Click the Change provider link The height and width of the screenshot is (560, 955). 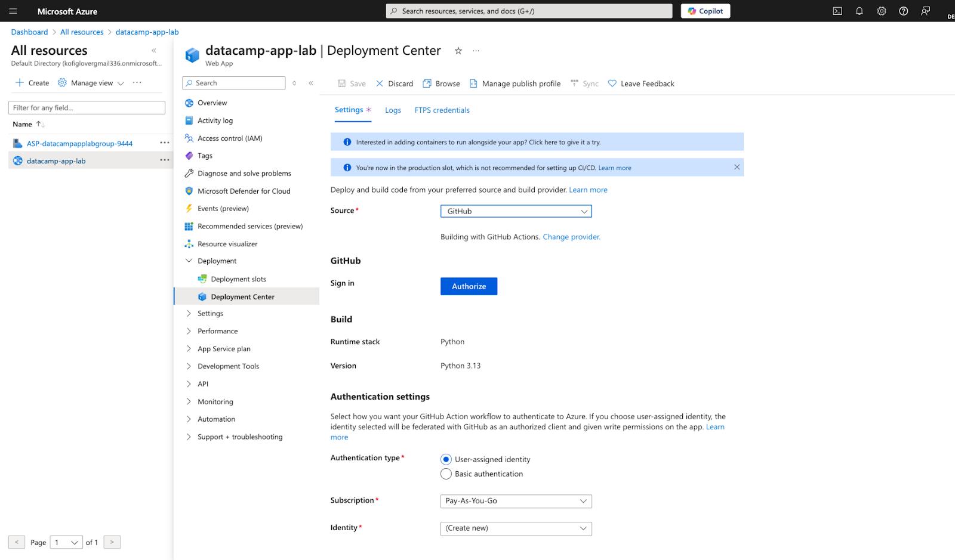tap(571, 237)
